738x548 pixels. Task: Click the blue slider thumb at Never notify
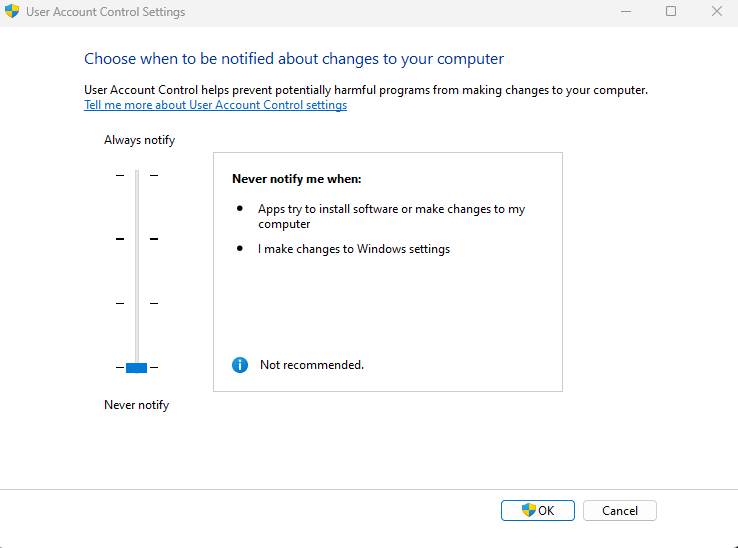coord(136,368)
